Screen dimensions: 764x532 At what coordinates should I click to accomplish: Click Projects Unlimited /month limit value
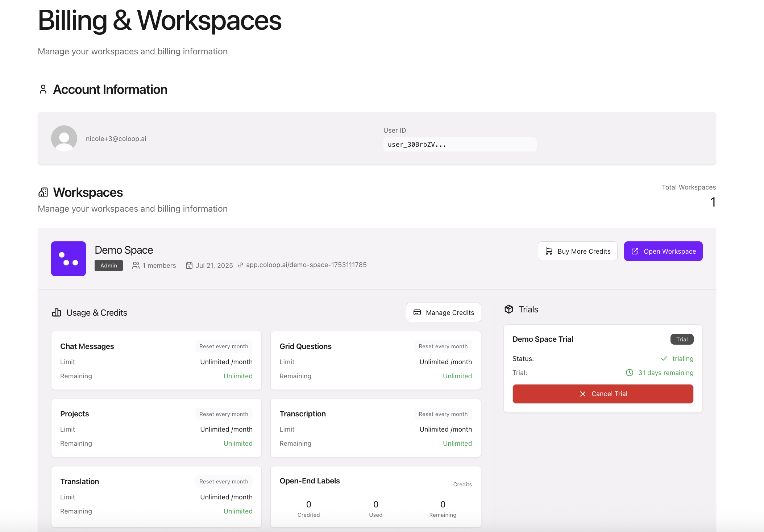227,429
